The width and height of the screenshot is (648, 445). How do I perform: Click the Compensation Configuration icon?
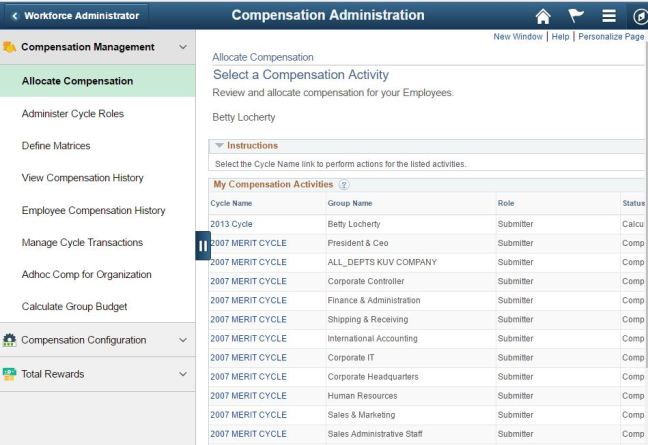click(10, 340)
